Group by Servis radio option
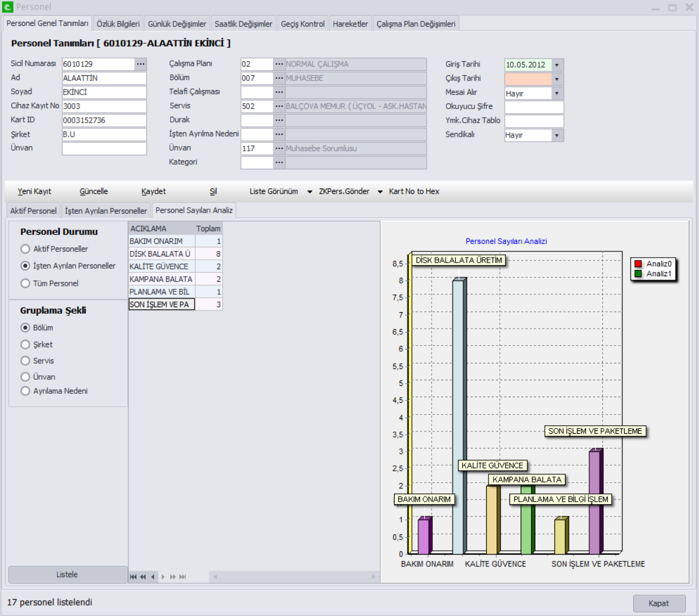 click(25, 361)
